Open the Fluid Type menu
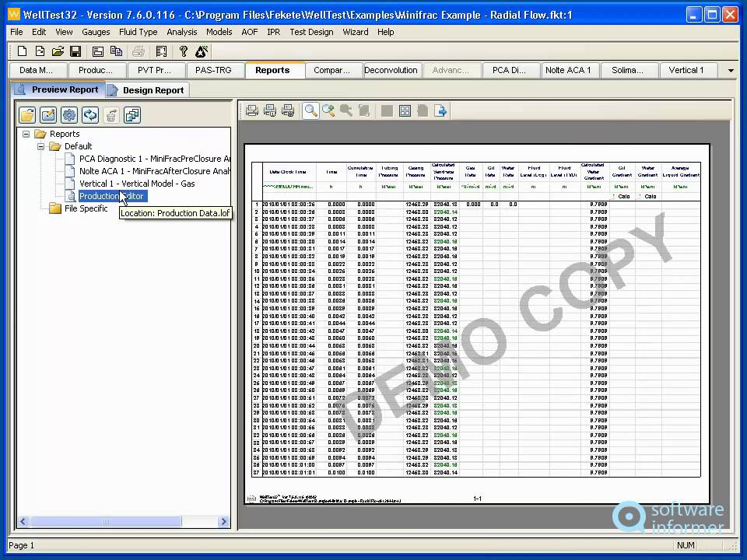Image resolution: width=747 pixels, height=560 pixels. tap(139, 32)
